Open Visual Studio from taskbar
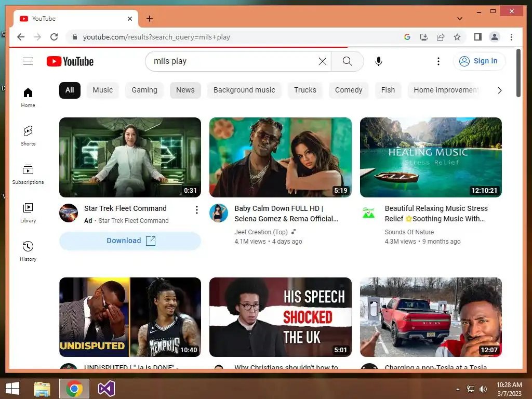Image resolution: width=532 pixels, height=399 pixels. click(107, 389)
